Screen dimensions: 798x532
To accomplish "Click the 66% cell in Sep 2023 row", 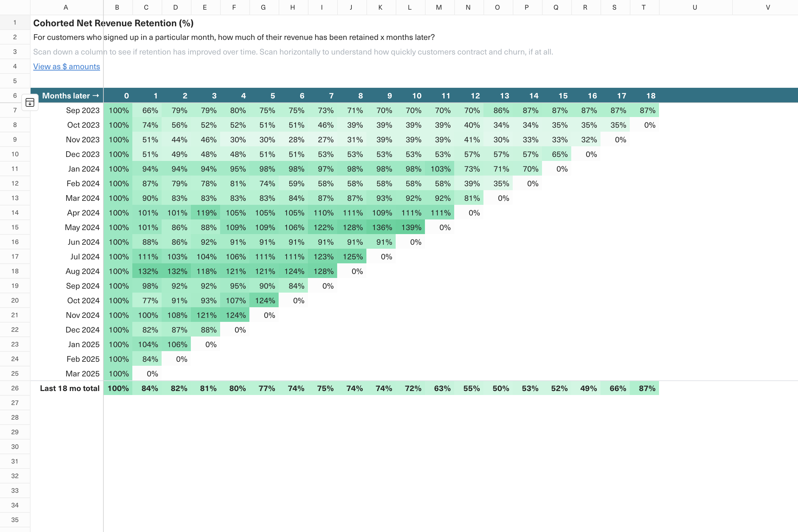I will coord(147,110).
